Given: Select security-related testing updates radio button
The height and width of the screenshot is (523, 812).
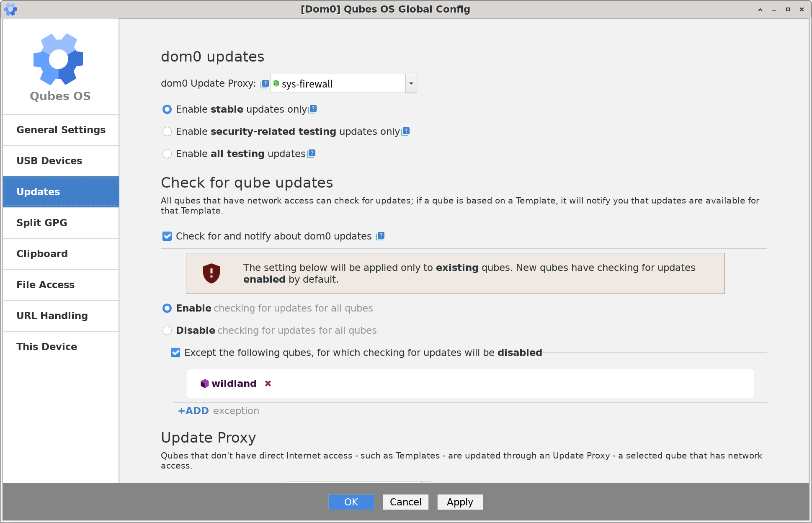Looking at the screenshot, I should 167,131.
